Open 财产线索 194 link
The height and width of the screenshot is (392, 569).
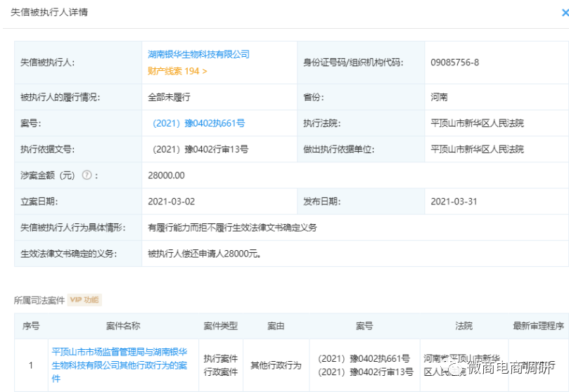click(x=177, y=71)
